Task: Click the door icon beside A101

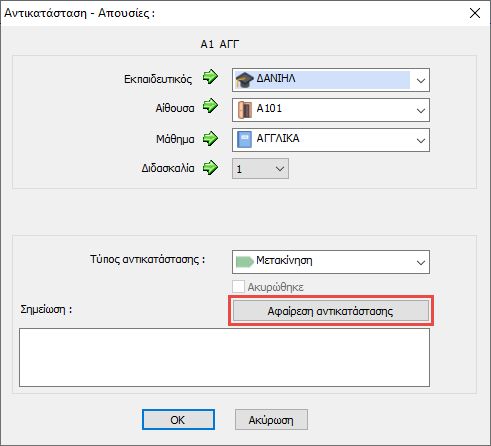Action: point(245,110)
